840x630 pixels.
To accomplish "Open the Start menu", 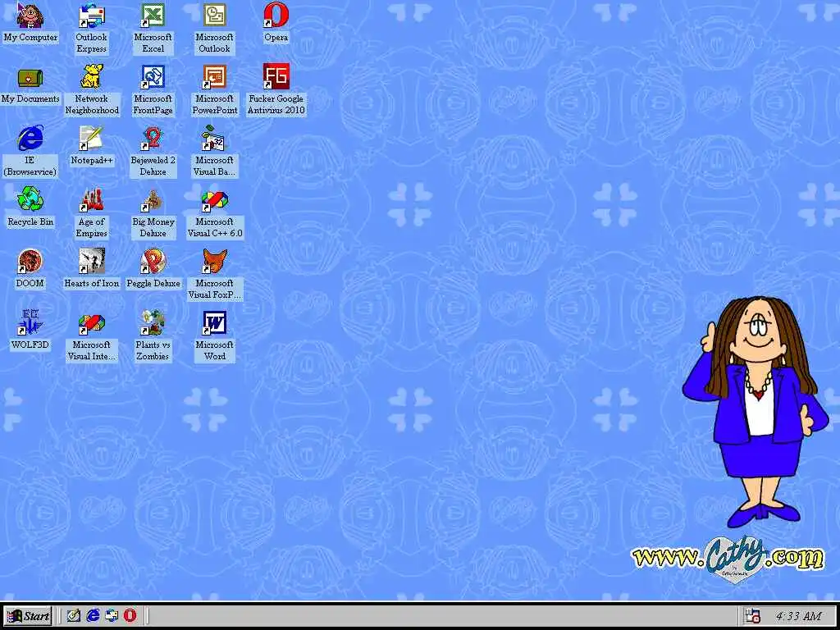I will pos(29,616).
